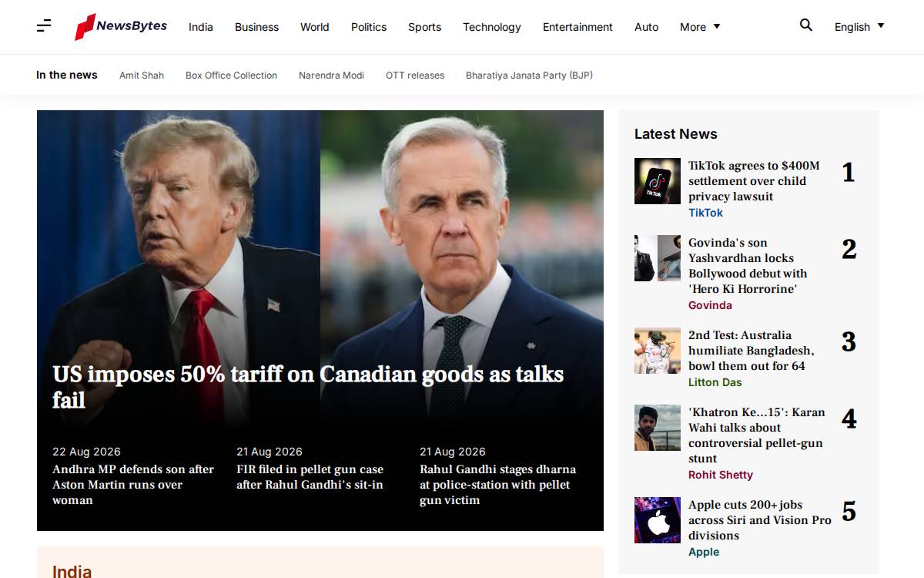Open the Narendra Modi topic link
Image resolution: width=924 pixels, height=578 pixels.
tap(331, 76)
